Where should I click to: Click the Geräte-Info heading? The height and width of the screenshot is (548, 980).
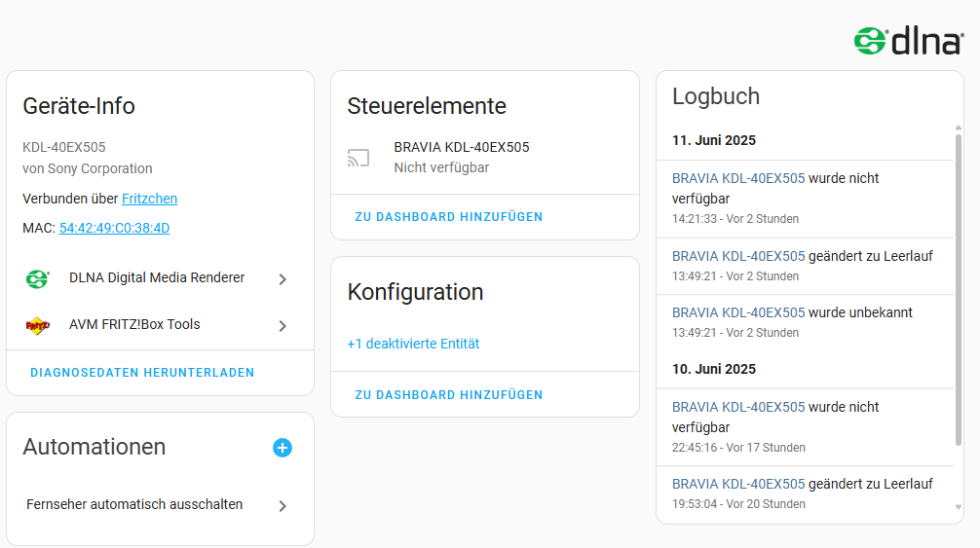[x=79, y=106]
